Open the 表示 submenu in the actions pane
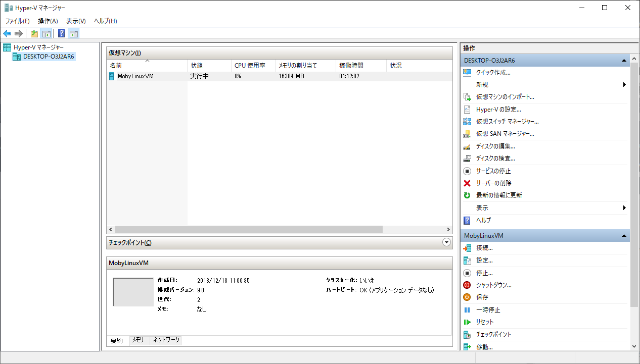 tap(544, 208)
